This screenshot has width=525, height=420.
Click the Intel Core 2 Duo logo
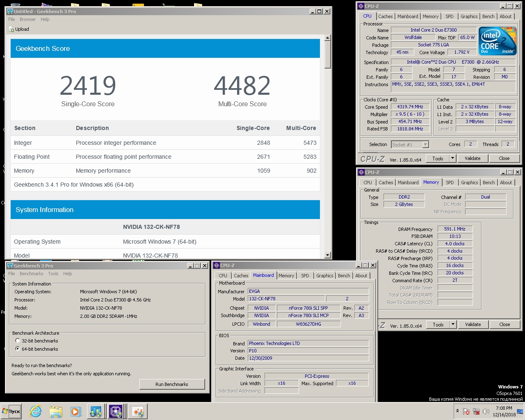click(x=497, y=41)
